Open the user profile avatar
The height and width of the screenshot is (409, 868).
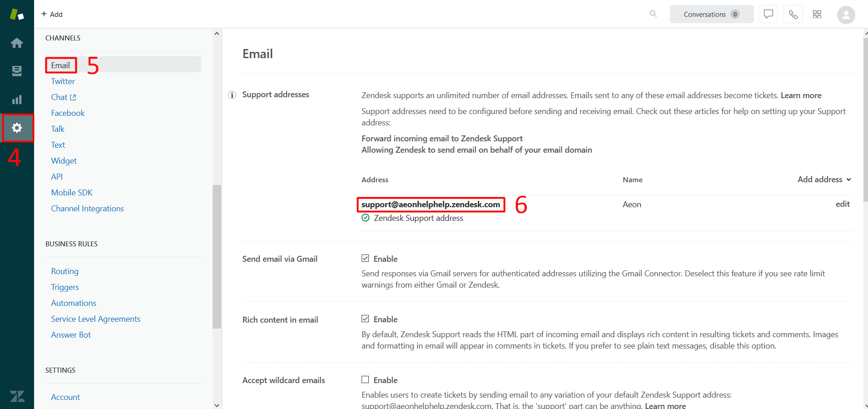846,15
